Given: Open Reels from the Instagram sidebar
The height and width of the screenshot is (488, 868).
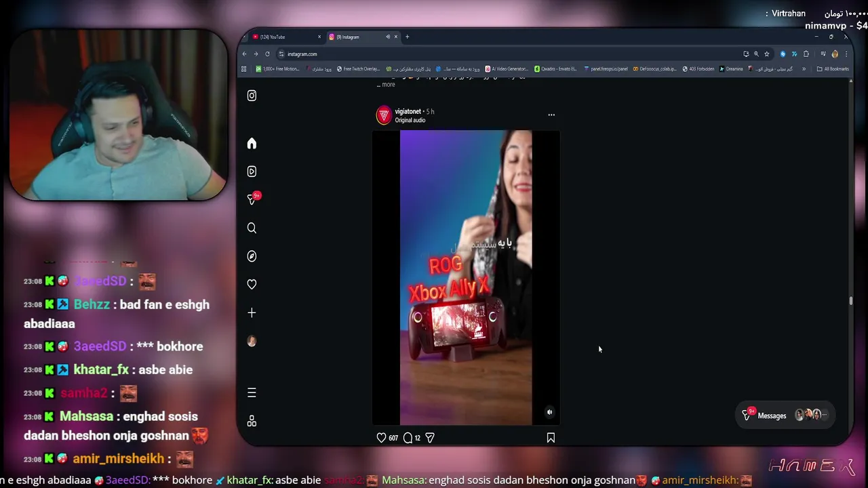Looking at the screenshot, I should tap(252, 171).
